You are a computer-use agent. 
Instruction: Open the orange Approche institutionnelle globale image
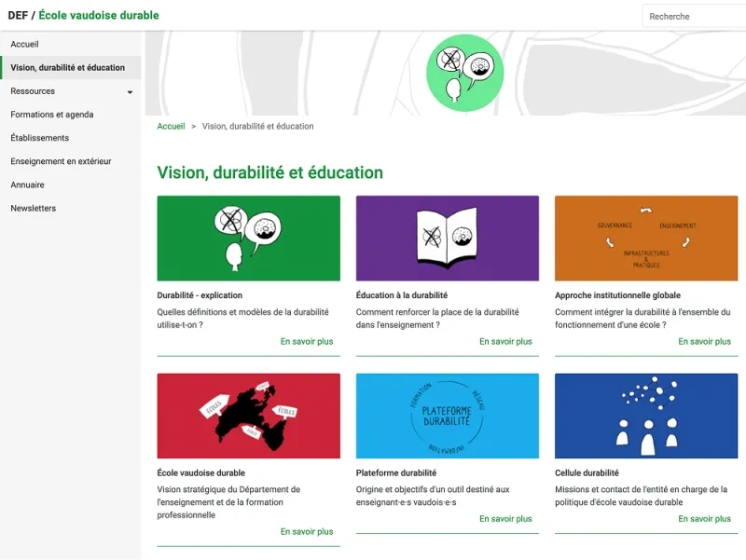tap(646, 239)
